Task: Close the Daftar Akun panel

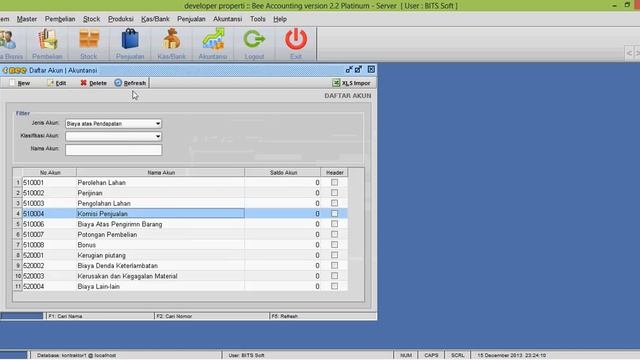Action: (371, 69)
